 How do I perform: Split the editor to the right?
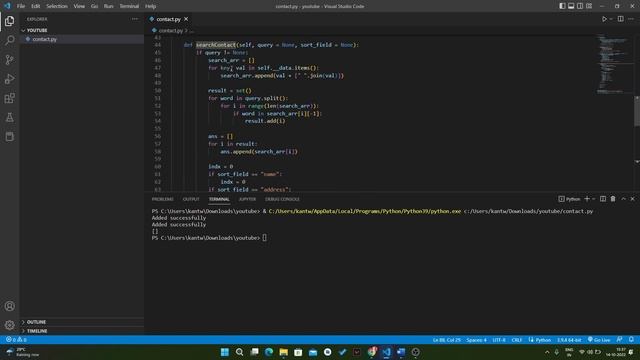pyautogui.click(x=620, y=19)
